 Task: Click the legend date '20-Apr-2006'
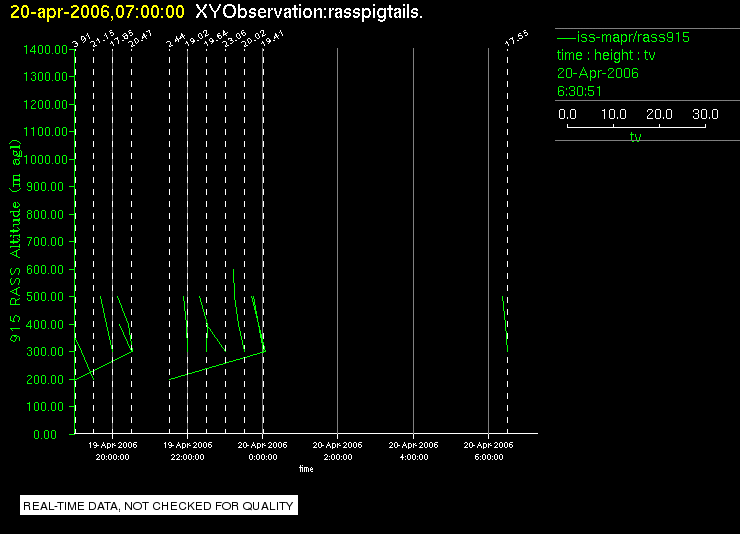click(x=597, y=73)
